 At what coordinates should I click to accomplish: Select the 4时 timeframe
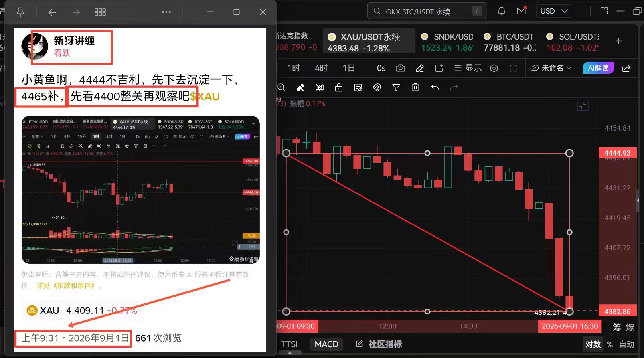pos(321,68)
